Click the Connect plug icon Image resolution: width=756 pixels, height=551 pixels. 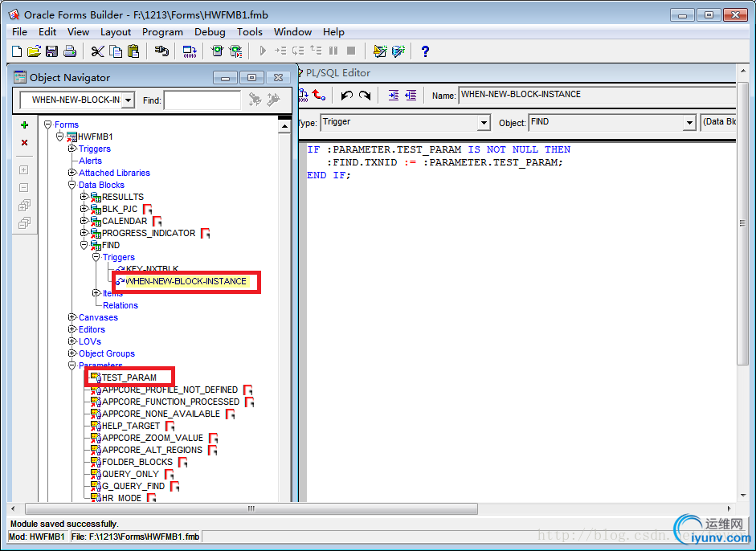coord(161,51)
